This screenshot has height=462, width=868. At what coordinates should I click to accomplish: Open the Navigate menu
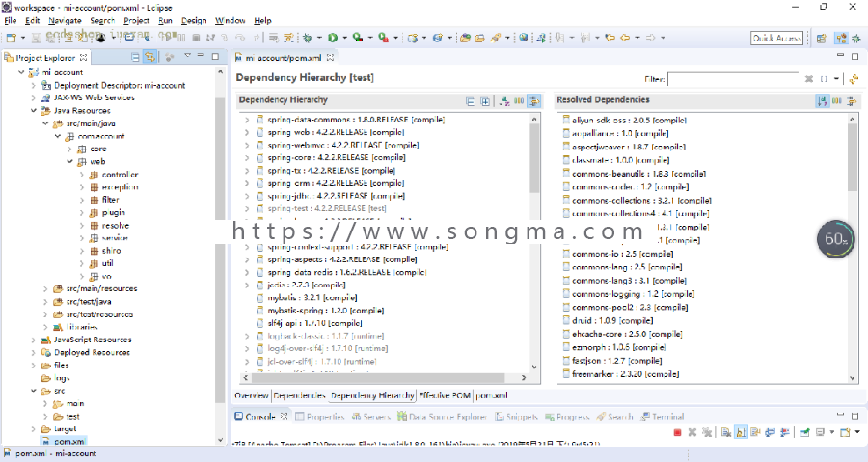(65, 20)
